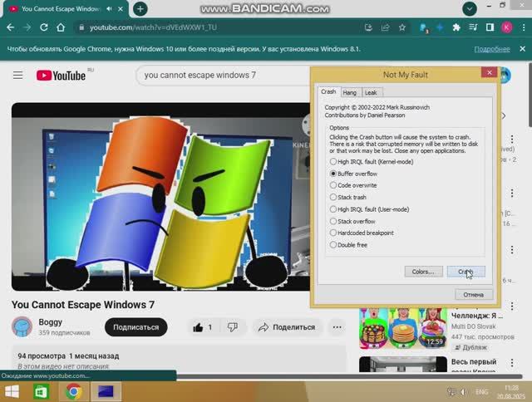532x402 pixels.
Task: Select High IRQL fault (Kernel-mode) option
Action: [x=372, y=162]
